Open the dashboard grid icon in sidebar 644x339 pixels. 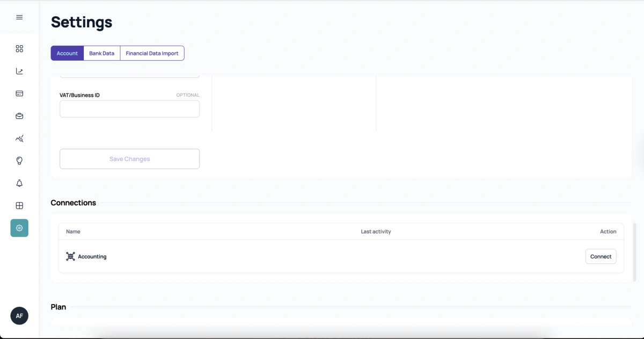click(19, 48)
